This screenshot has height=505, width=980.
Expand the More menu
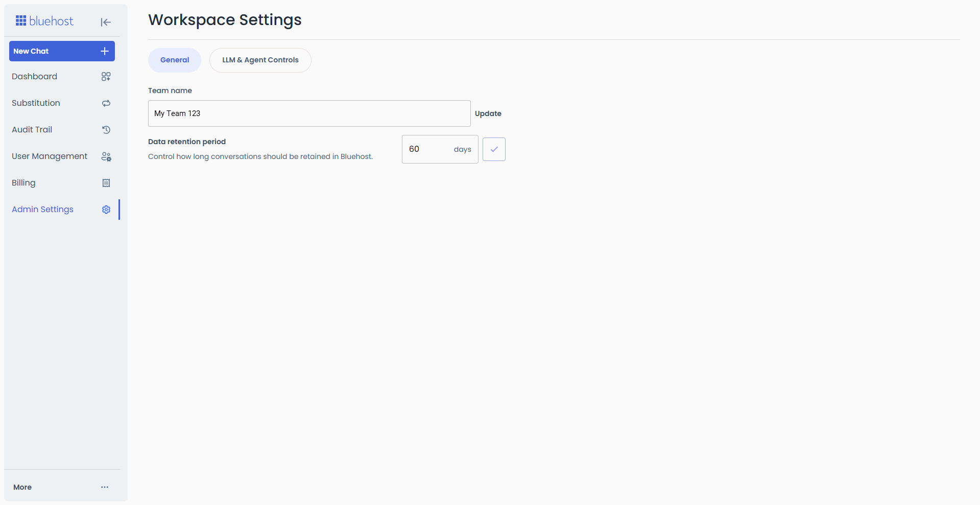click(x=62, y=487)
